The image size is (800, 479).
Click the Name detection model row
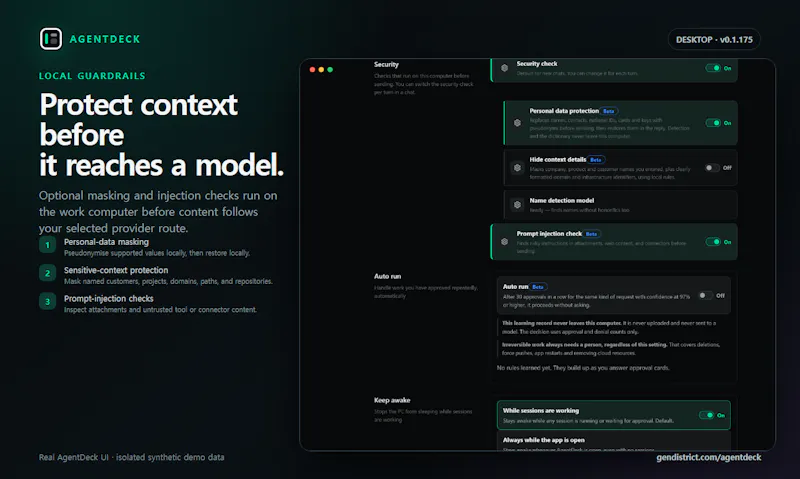tap(620, 205)
